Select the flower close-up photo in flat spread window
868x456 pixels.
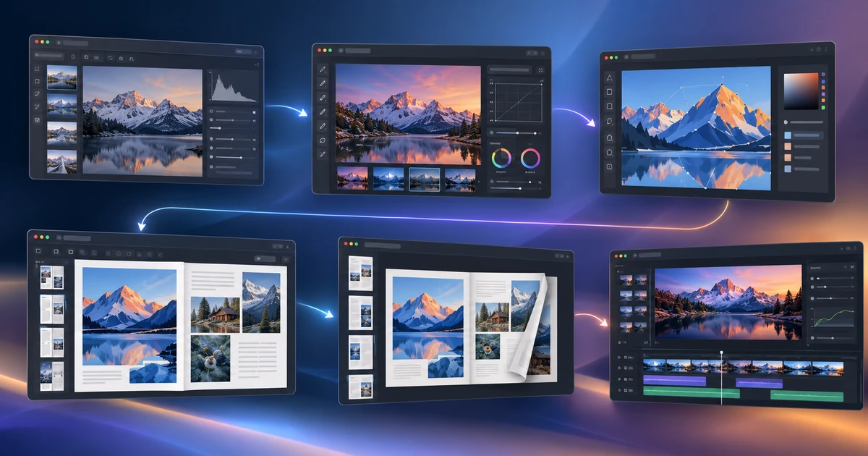(x=210, y=358)
